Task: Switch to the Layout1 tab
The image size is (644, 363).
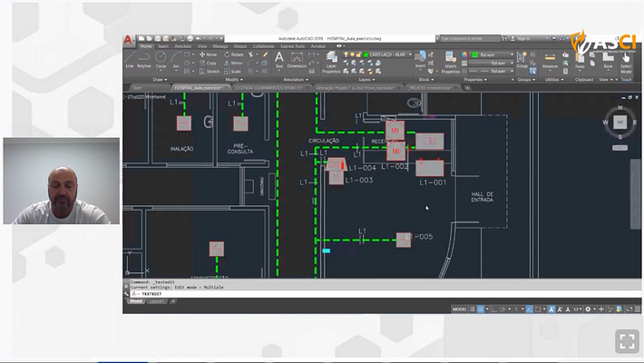Action: 156,301
